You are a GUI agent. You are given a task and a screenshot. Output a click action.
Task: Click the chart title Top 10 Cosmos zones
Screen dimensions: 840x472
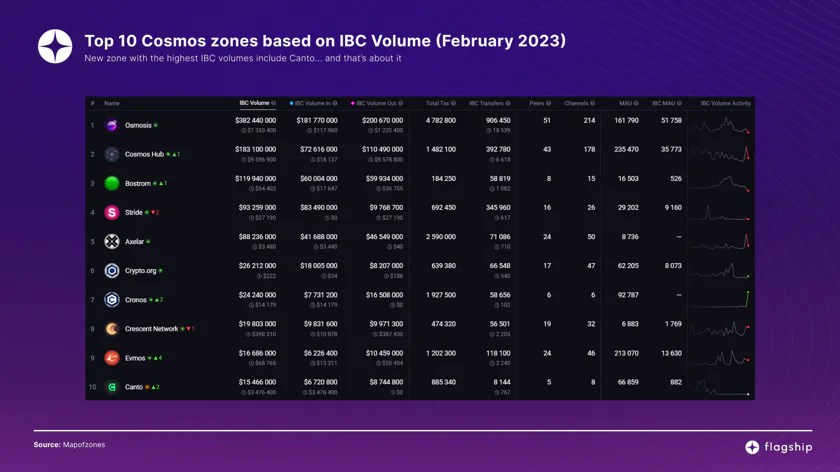point(325,41)
